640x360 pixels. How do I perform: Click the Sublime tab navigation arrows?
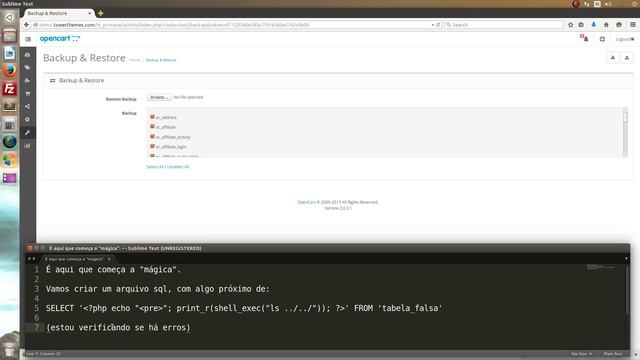[x=31, y=258]
